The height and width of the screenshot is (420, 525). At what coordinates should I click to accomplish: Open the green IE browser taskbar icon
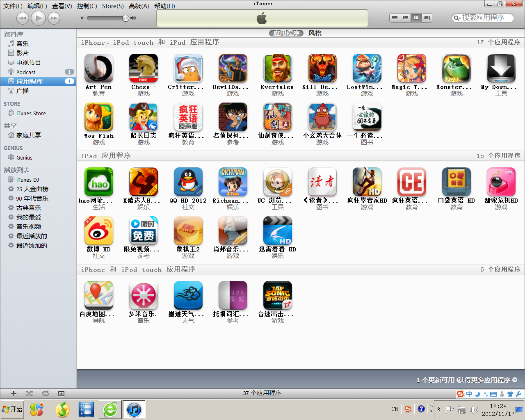pyautogui.click(x=110, y=409)
